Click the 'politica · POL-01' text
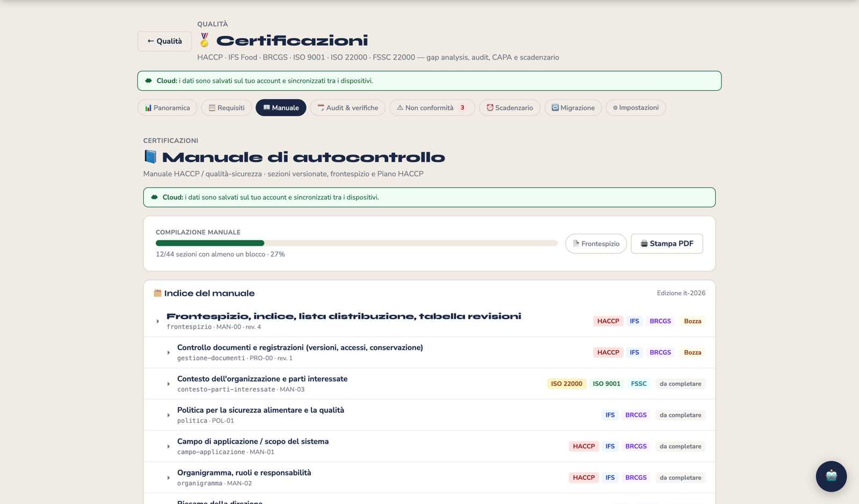The height and width of the screenshot is (504, 859). tap(206, 421)
